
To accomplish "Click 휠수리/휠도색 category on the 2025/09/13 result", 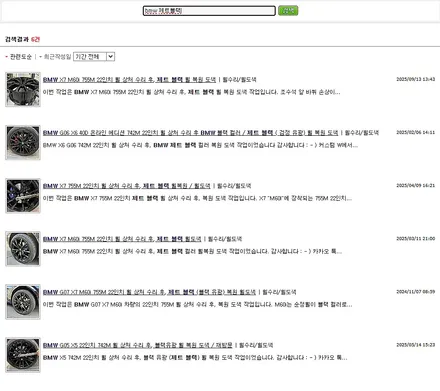I will tap(239, 80).
